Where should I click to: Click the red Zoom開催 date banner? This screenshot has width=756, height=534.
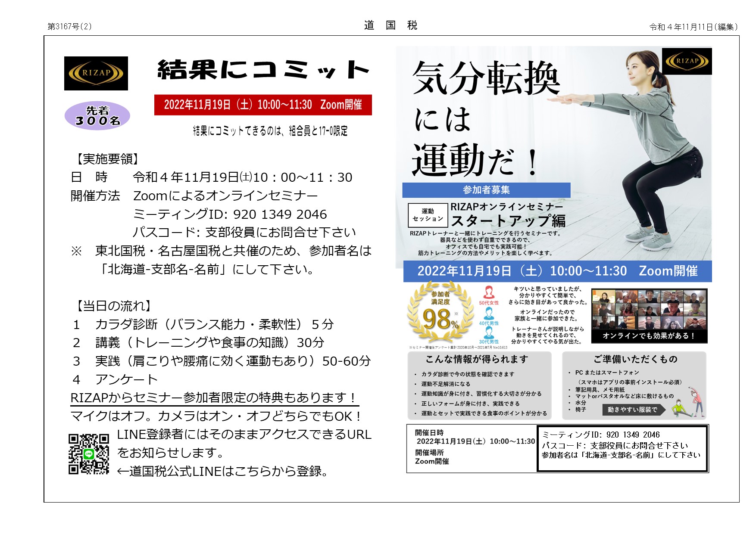coord(263,105)
